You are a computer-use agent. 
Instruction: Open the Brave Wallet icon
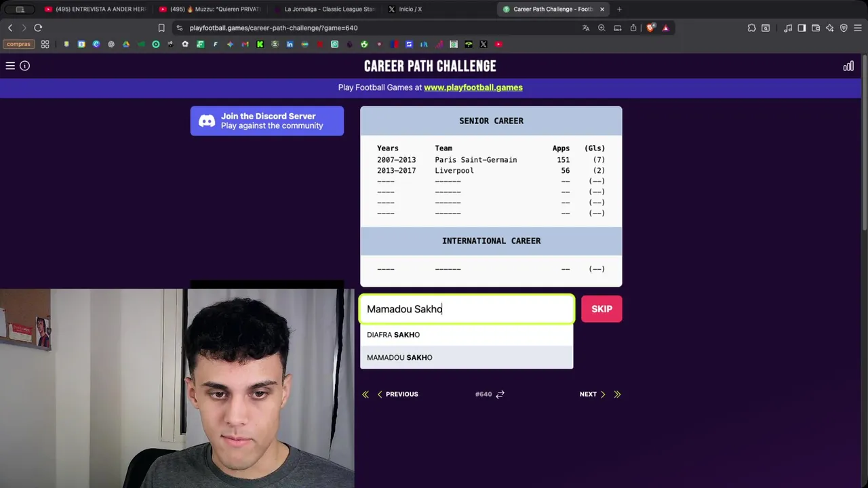tap(816, 28)
